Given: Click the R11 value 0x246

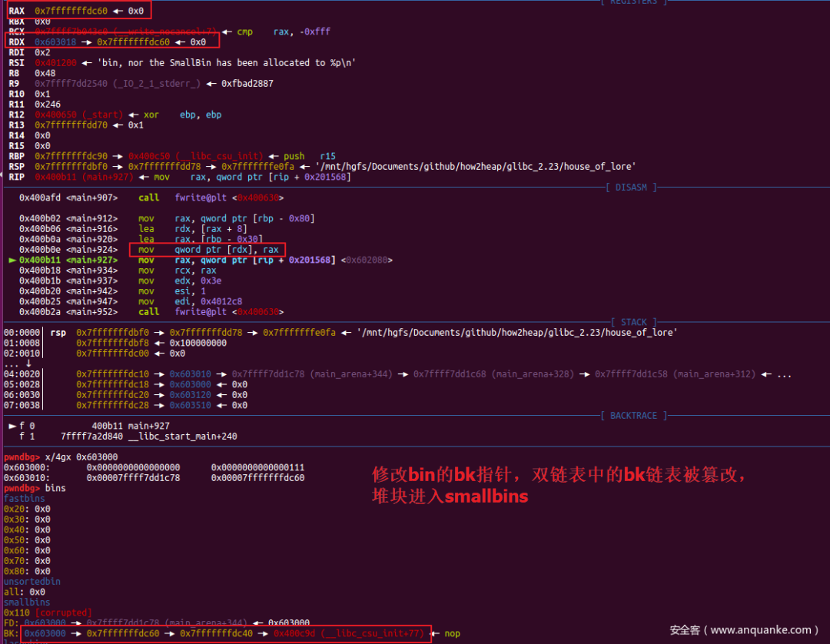Looking at the screenshot, I should click(x=48, y=105).
